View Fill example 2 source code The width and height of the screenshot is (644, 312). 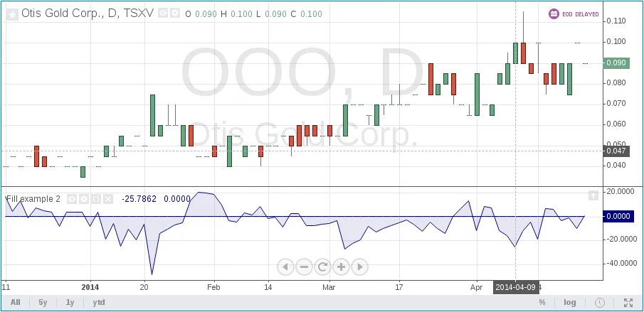[x=96, y=199]
